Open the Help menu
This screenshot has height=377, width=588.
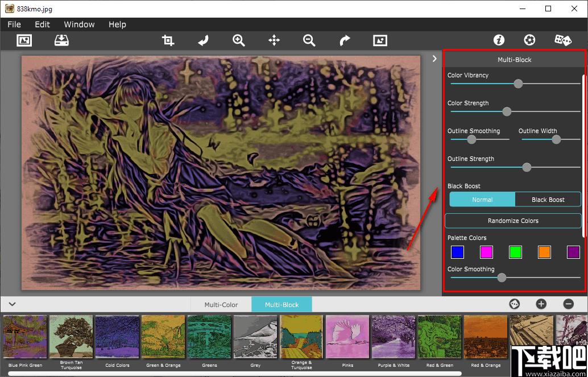[117, 24]
